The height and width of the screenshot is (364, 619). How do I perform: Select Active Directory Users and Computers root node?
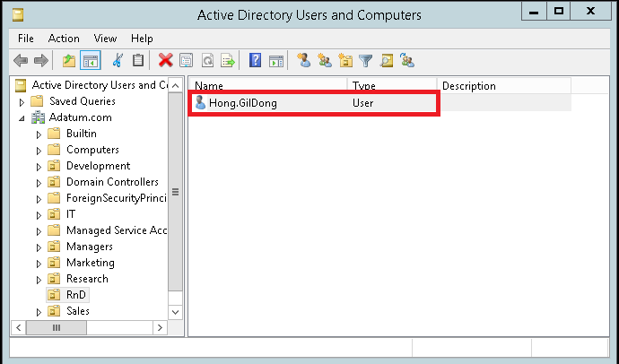click(x=100, y=85)
